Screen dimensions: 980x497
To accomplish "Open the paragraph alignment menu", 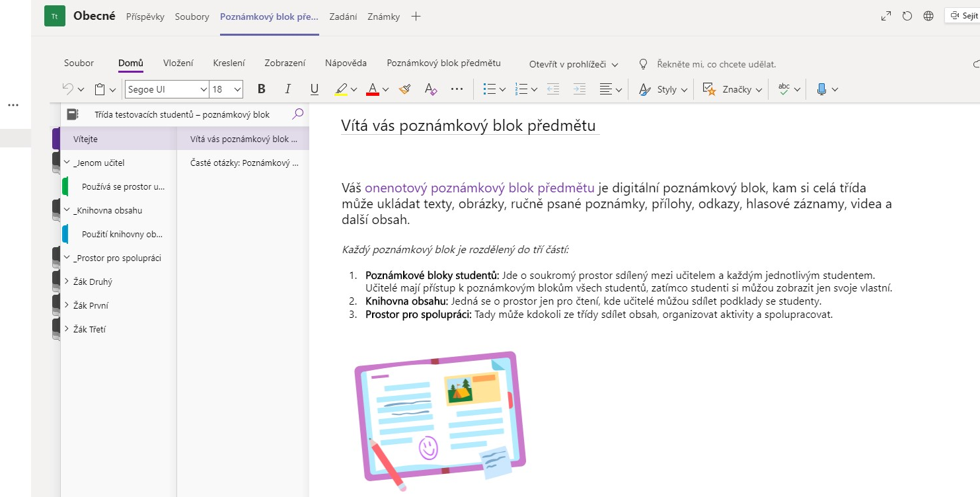I will point(611,89).
